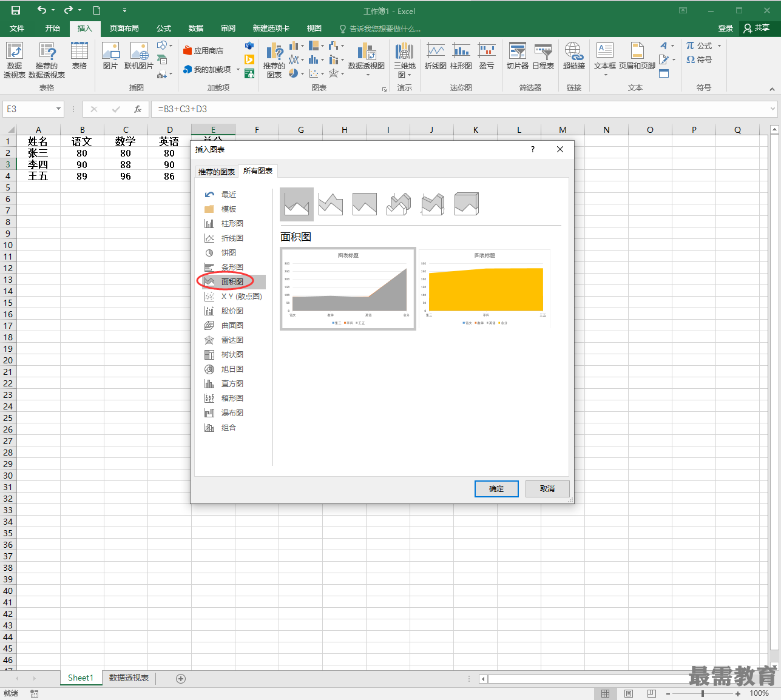781x700 pixels.
Task: Click Recommended Charts (推荐的图表) ribbon icon
Action: [274, 60]
